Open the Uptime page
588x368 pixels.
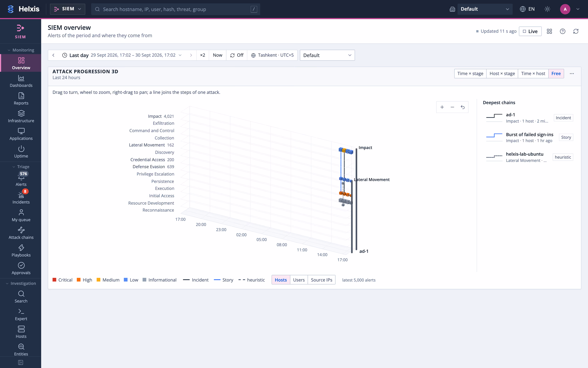[x=21, y=152]
